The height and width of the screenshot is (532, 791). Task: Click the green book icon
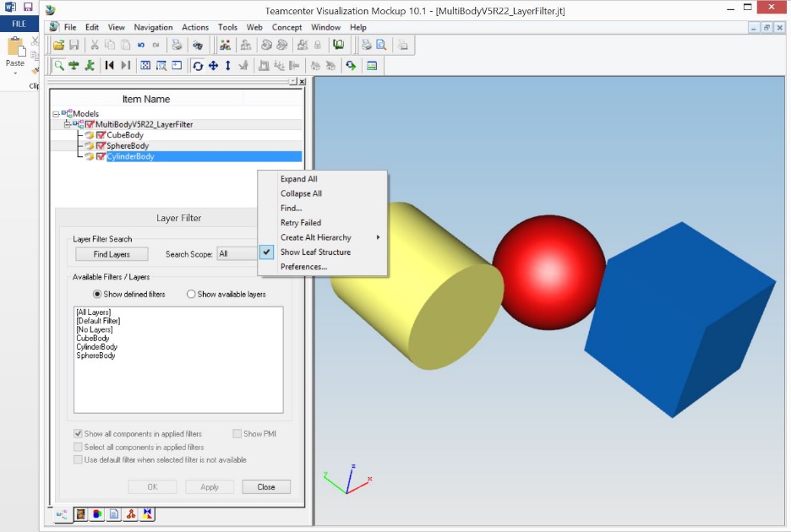coord(338,46)
